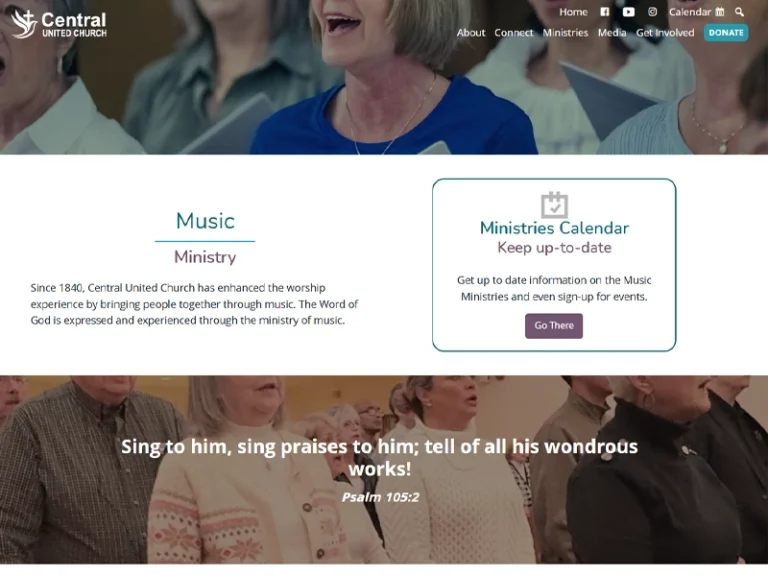Click the calendar icon beside Calendar
The width and height of the screenshot is (768, 576).
[720, 12]
